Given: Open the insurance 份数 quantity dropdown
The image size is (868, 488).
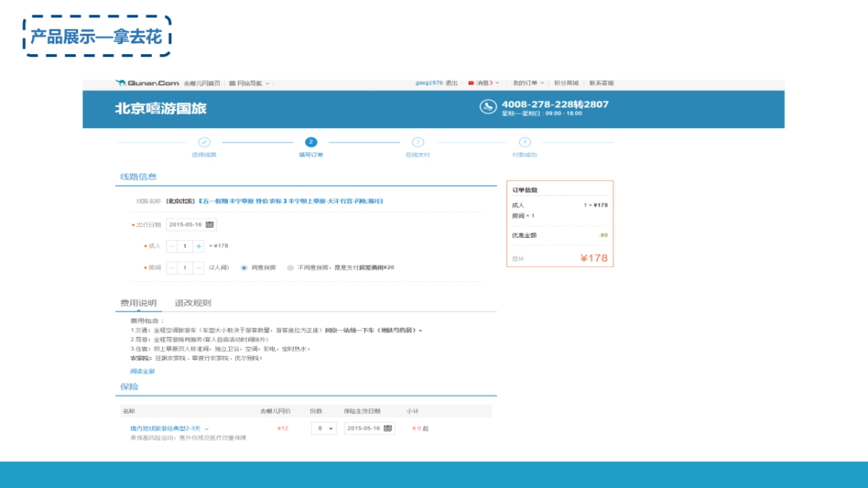Looking at the screenshot, I should pyautogui.click(x=323, y=428).
